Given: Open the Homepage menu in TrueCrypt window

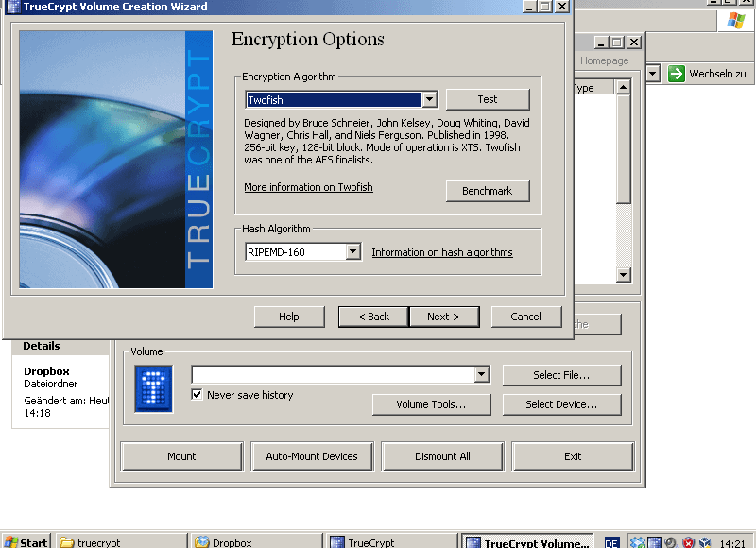Looking at the screenshot, I should pos(604,60).
